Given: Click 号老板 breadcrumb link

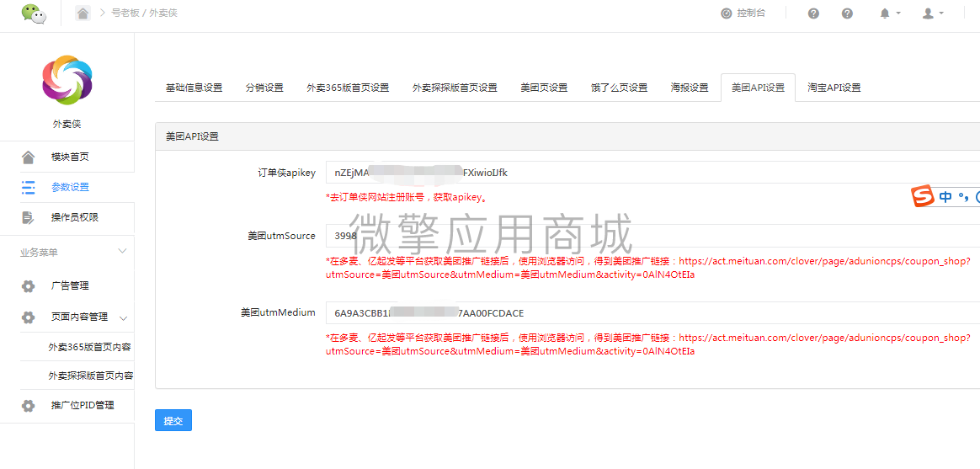Looking at the screenshot, I should pyautogui.click(x=125, y=13).
